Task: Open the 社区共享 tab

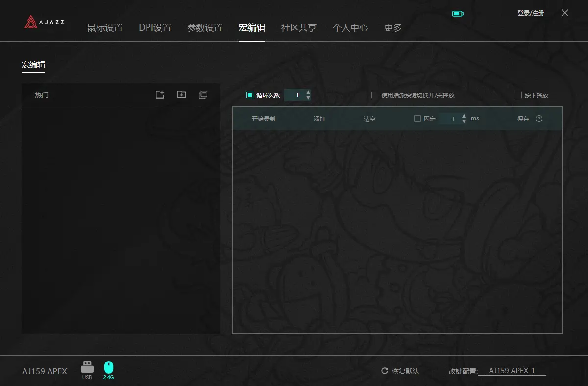Action: 298,28
